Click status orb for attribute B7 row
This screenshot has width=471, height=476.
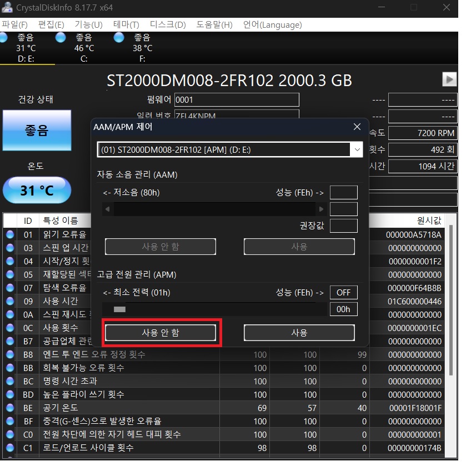(10, 341)
